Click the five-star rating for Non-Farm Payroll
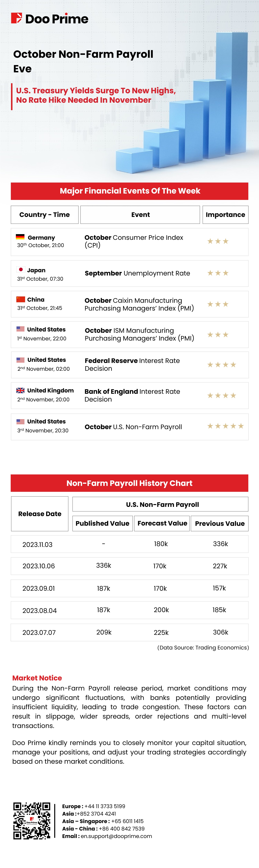 coord(225,426)
